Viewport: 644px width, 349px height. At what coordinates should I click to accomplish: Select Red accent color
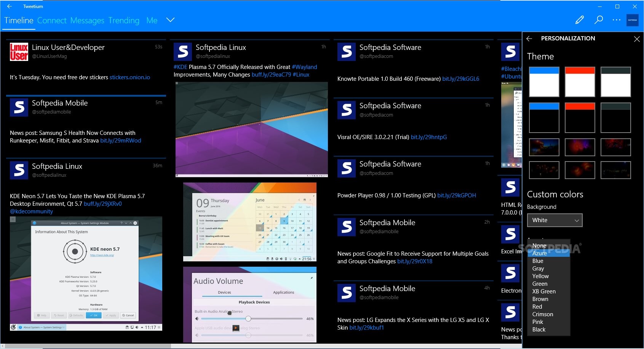pyautogui.click(x=548, y=307)
